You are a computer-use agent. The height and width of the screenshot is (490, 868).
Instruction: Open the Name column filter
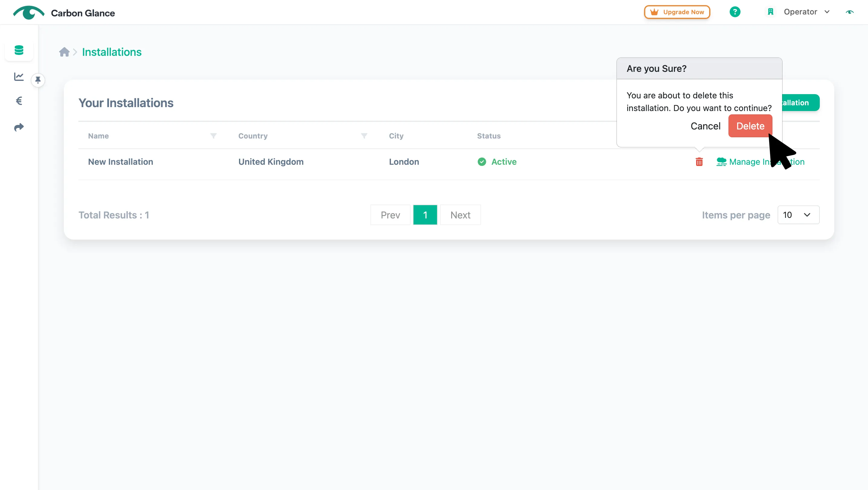[x=213, y=135]
